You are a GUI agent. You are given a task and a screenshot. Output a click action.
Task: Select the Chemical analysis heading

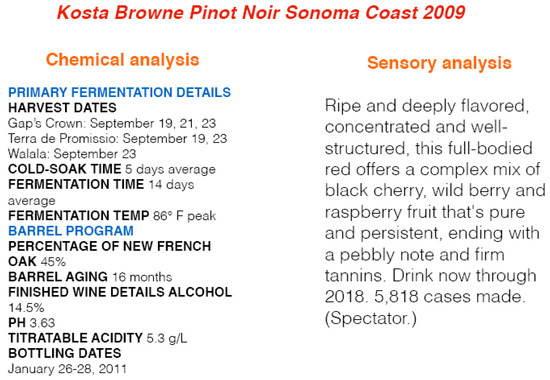click(x=122, y=60)
